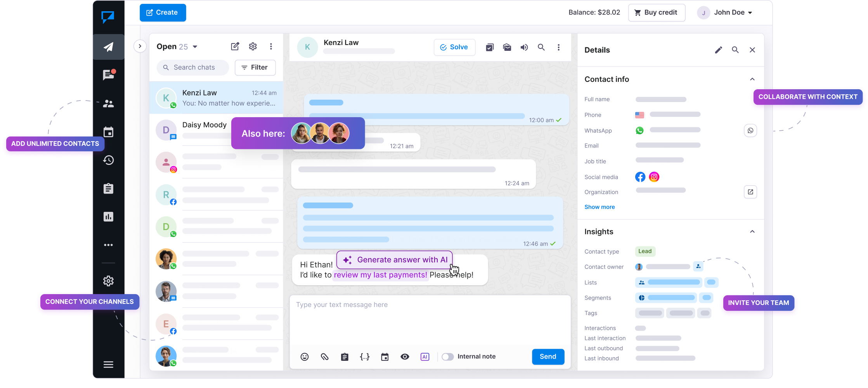Click the attachment paperclip icon
Viewport: 868px width, 388px height.
[325, 357]
